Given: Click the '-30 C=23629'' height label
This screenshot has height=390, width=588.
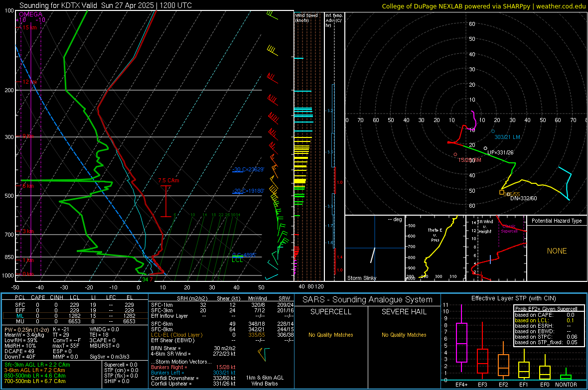Looking at the screenshot, I should (248, 169).
